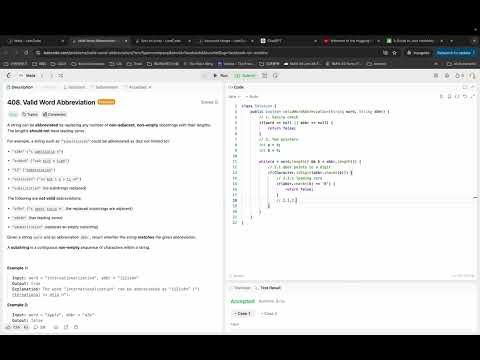Click the browser address bar
Viewport: 480px width, 360px height.
point(207,53)
